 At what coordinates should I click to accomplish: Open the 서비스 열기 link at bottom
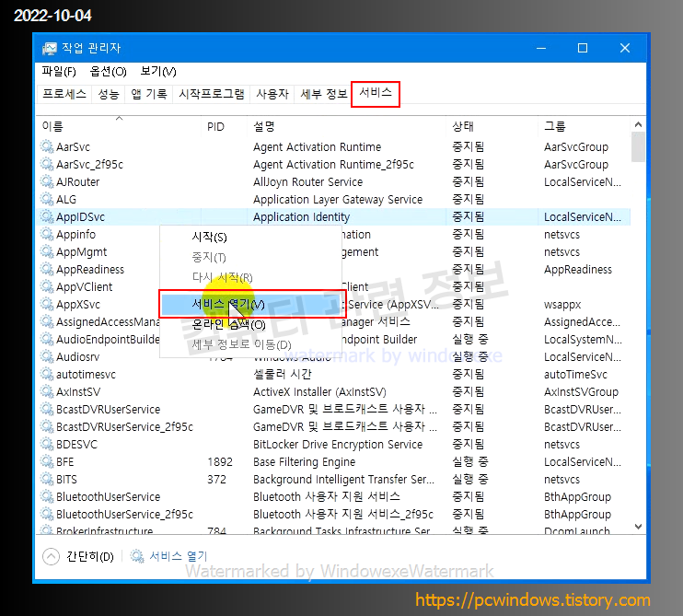coord(179,556)
